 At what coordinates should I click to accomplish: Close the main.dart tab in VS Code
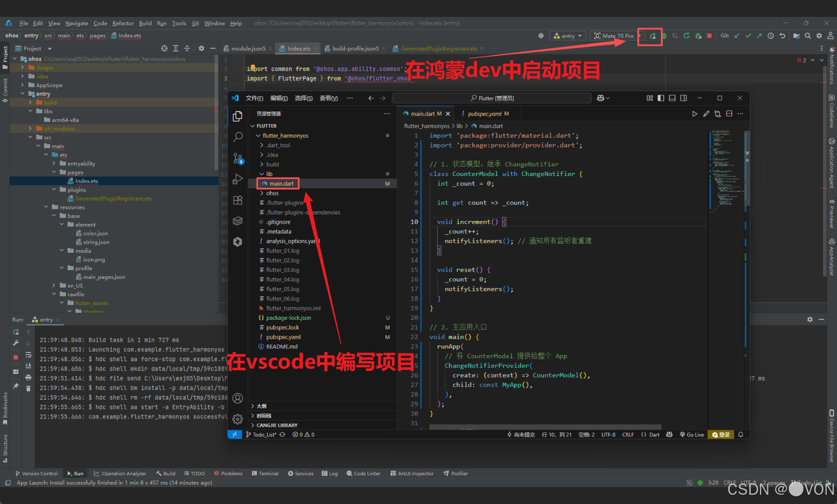448,114
